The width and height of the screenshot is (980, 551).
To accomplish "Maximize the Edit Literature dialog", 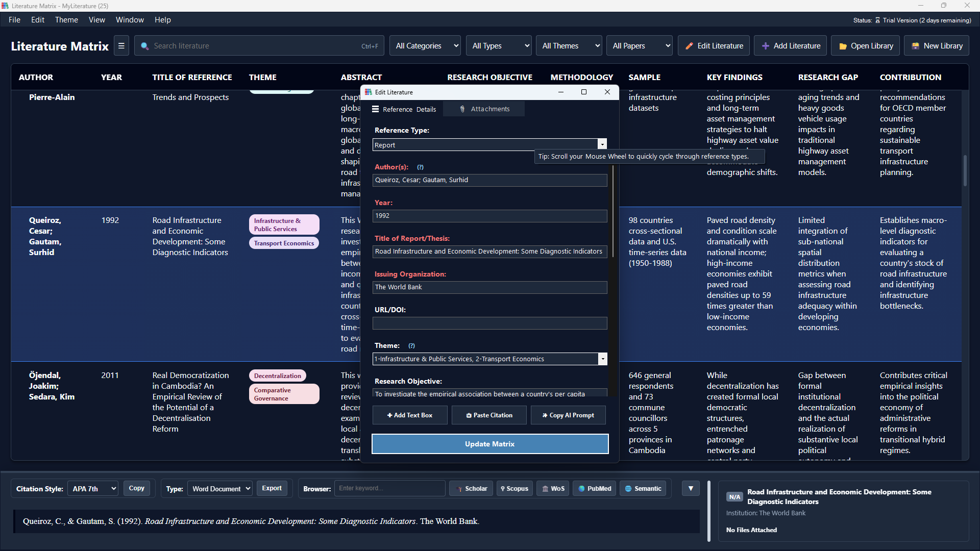I will (x=584, y=92).
